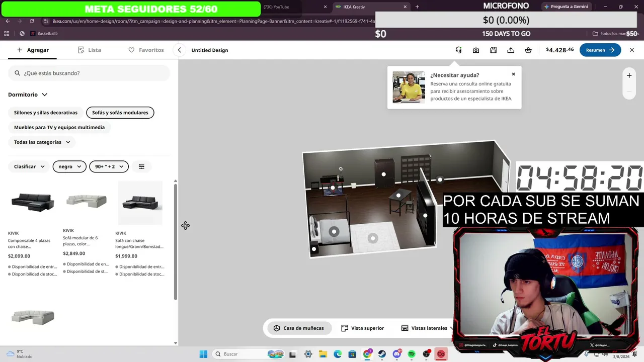This screenshot has height=362, width=644.
Task: Click the product list vertical scrollbar
Action: pyautogui.click(x=176, y=241)
